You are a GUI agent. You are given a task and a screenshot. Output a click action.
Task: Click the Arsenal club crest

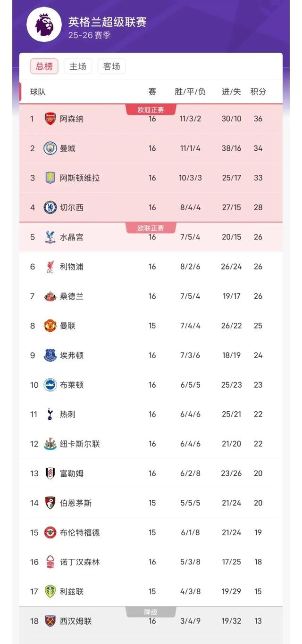click(50, 119)
